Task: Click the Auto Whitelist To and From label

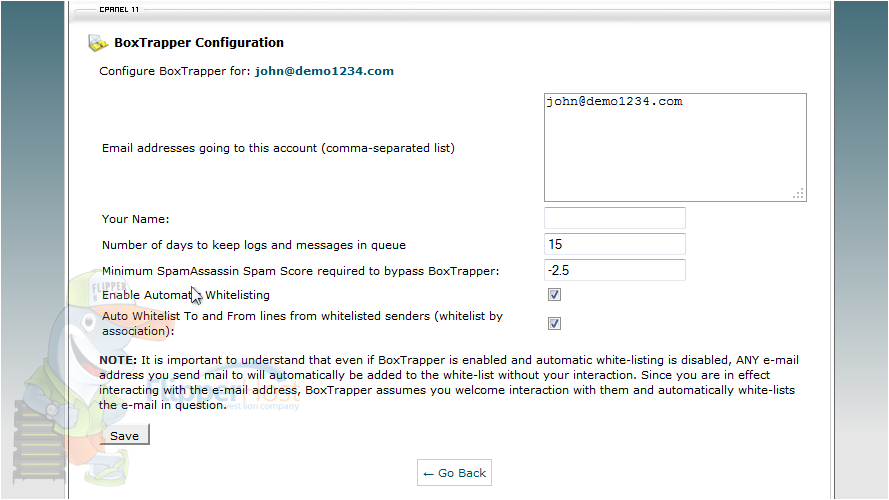Action: click(302, 324)
